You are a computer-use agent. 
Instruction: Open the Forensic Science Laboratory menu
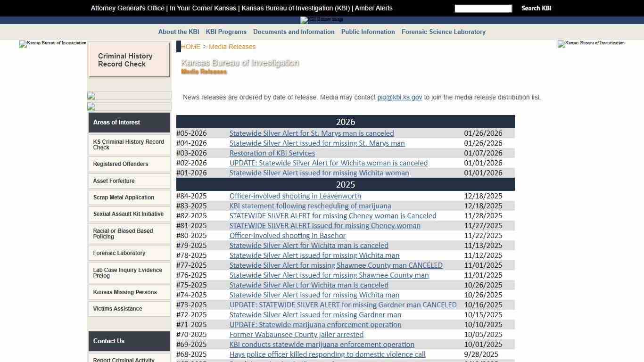443,32
